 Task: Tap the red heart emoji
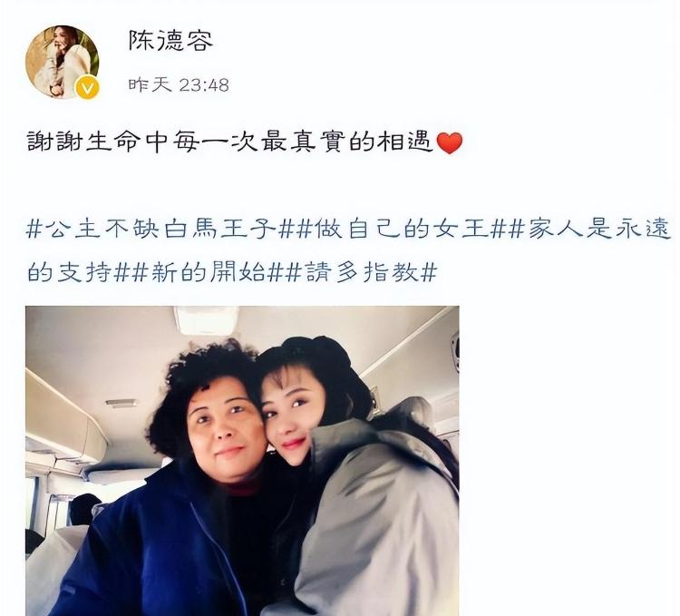point(450,142)
